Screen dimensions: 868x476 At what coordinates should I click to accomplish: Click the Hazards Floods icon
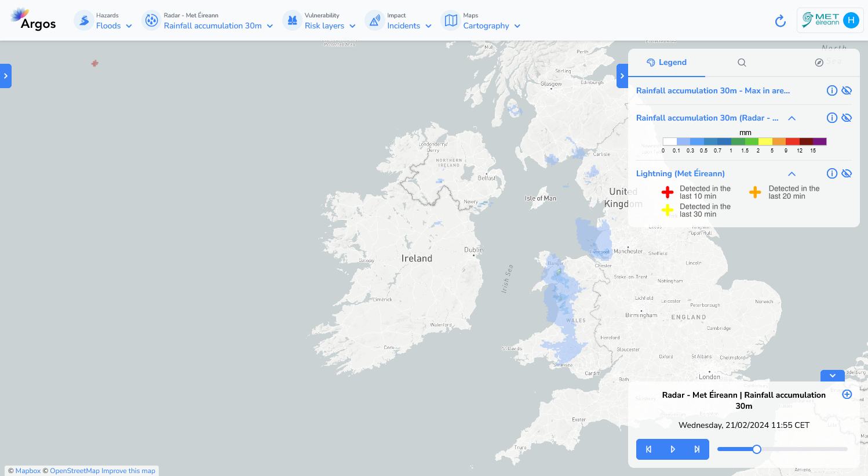coord(84,21)
